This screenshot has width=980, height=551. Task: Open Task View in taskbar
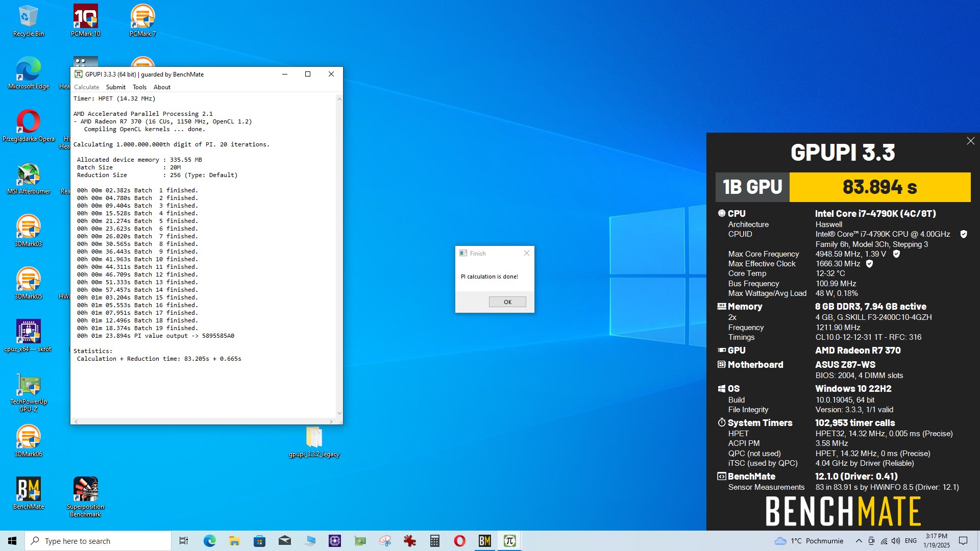coord(184,541)
